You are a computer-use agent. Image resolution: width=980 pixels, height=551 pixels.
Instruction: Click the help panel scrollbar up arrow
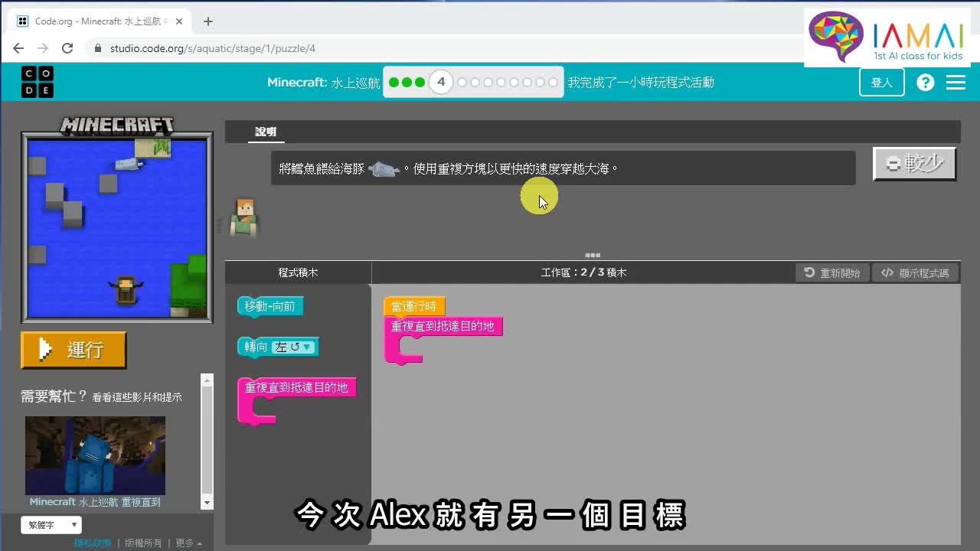point(207,380)
